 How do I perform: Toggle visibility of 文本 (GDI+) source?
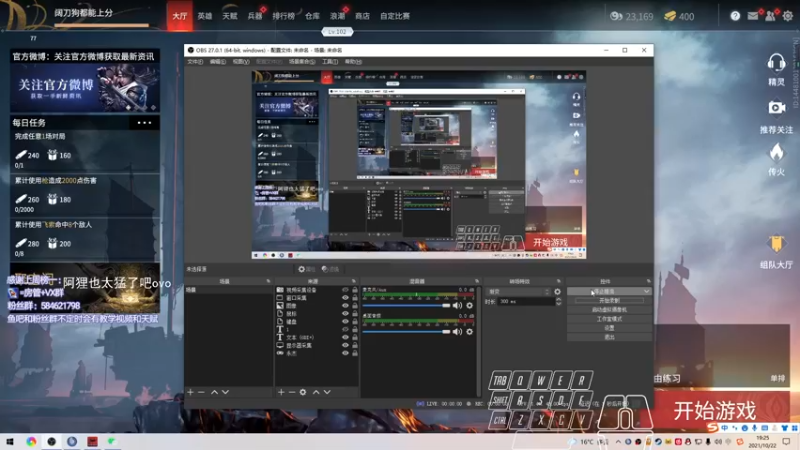coord(345,337)
